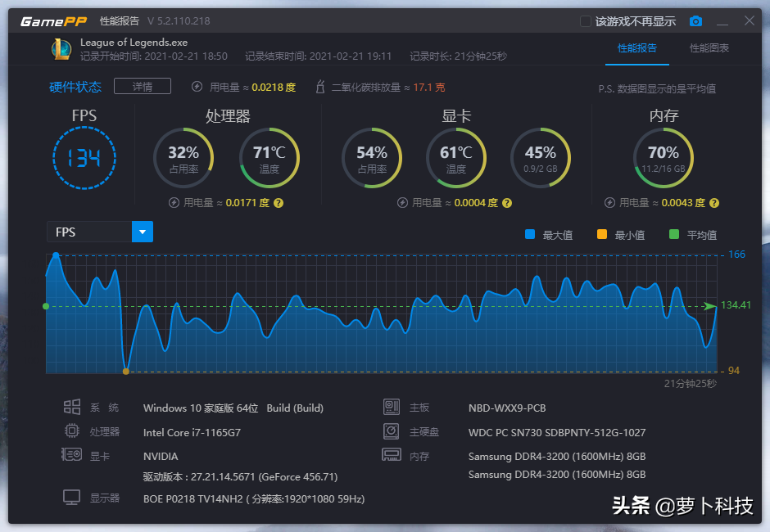This screenshot has height=532, width=770.
Task: Click the help icon beside GPU power 0.0004
Action: click(x=507, y=203)
